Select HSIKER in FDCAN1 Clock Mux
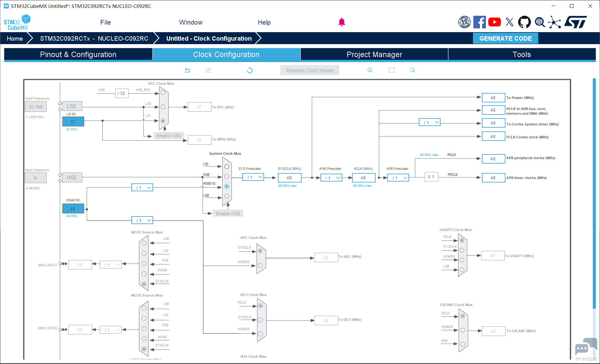Viewport: 600px width, 364px height. click(x=463, y=330)
